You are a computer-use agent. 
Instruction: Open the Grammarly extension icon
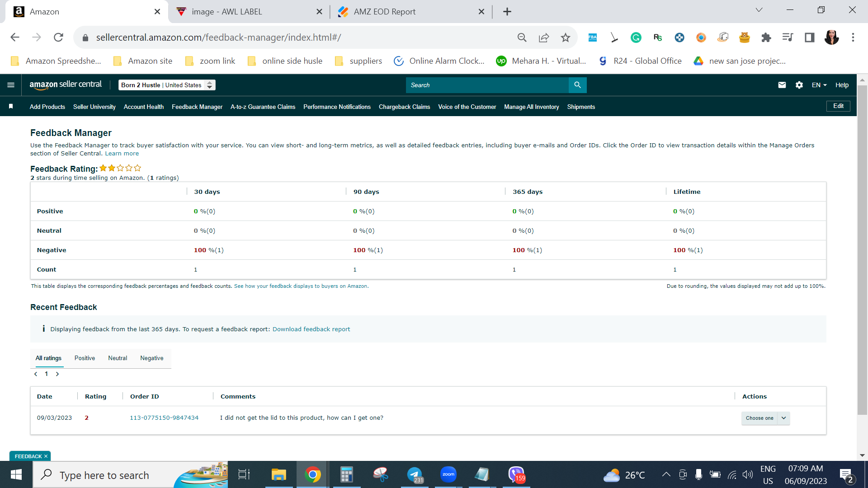point(636,38)
